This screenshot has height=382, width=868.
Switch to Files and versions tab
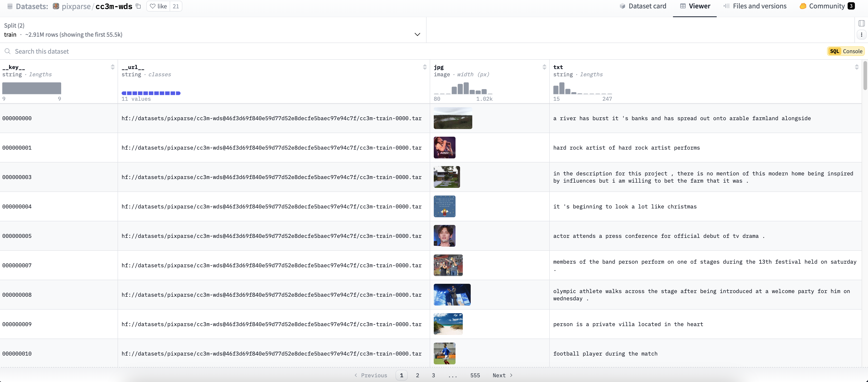(755, 6)
